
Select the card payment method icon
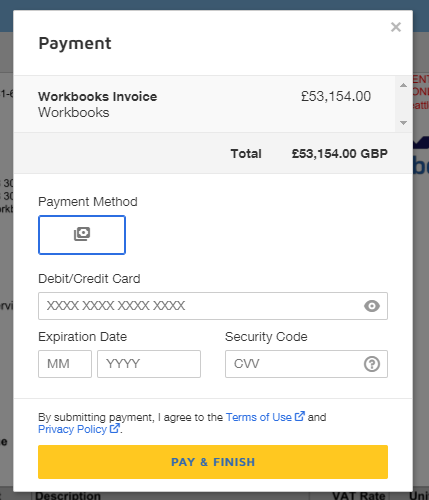(82, 235)
